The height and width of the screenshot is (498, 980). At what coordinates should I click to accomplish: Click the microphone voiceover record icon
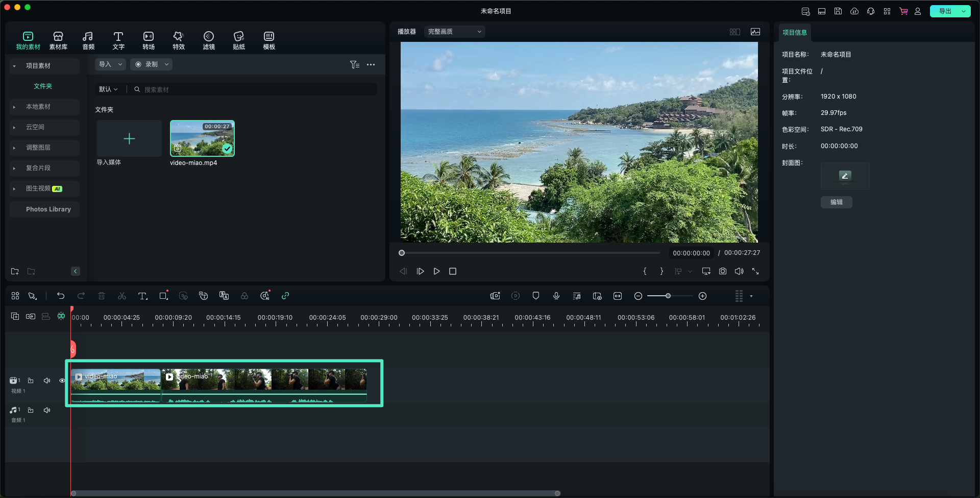556,296
